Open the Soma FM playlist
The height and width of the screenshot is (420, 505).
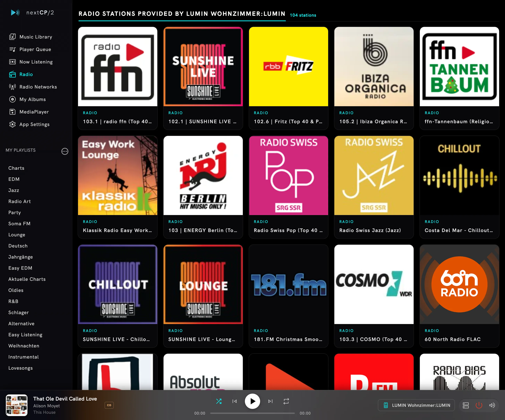click(x=19, y=223)
